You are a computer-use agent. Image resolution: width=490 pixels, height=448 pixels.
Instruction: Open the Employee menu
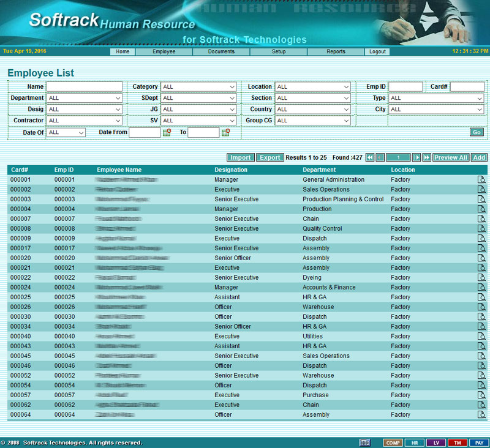(164, 52)
